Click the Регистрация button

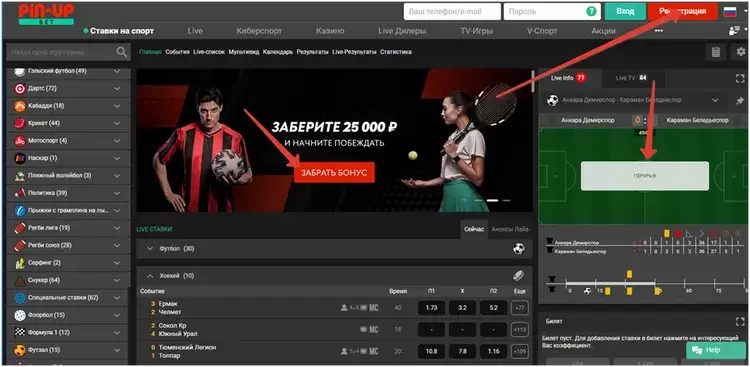[683, 11]
